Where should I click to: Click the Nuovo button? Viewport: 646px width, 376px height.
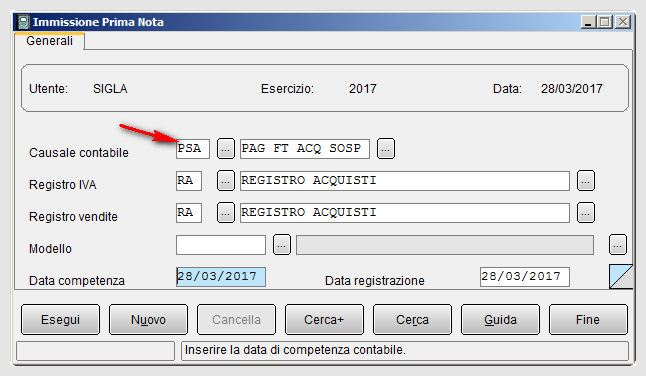tap(148, 320)
